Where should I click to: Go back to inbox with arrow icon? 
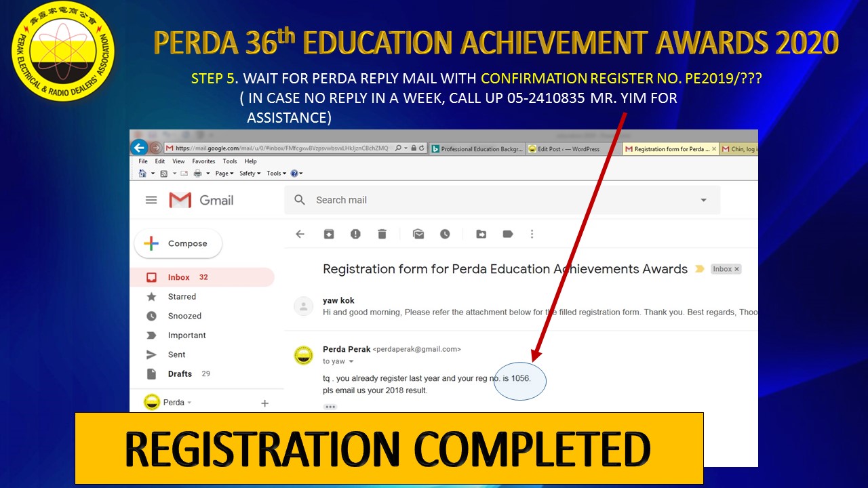(300, 234)
